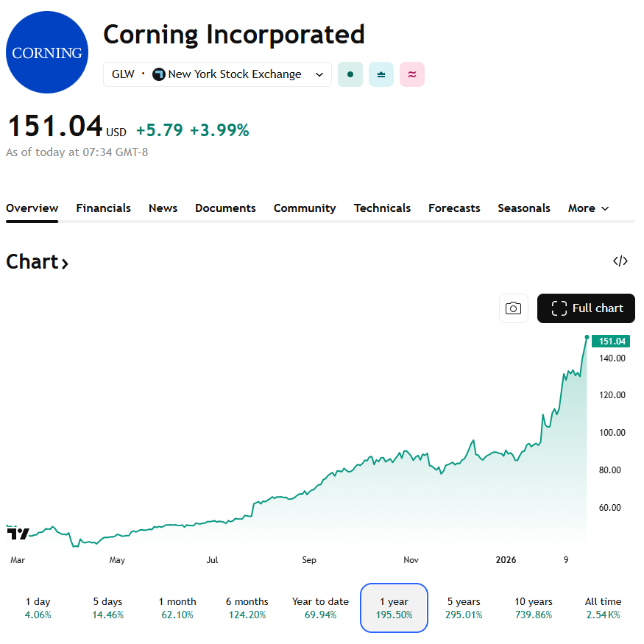Image resolution: width=644 pixels, height=644 pixels.
Task: Click the 'As of today at 07:34 GMT-8' timestamp
Action: tap(77, 152)
